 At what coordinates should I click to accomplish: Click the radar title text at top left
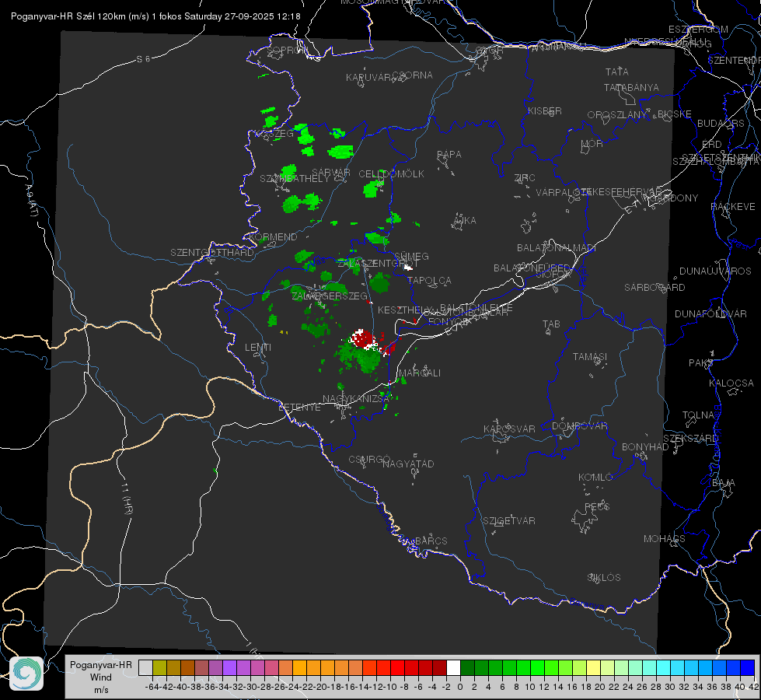click(155, 16)
